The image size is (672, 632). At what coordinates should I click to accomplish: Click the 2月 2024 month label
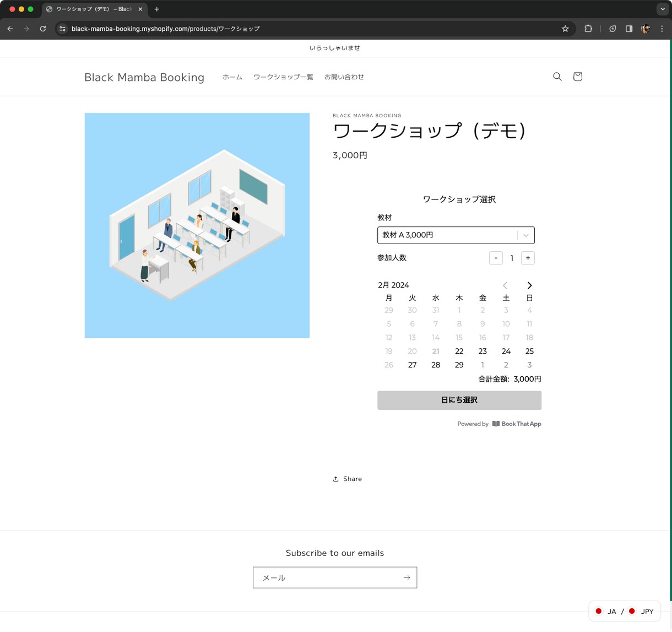pyautogui.click(x=393, y=285)
